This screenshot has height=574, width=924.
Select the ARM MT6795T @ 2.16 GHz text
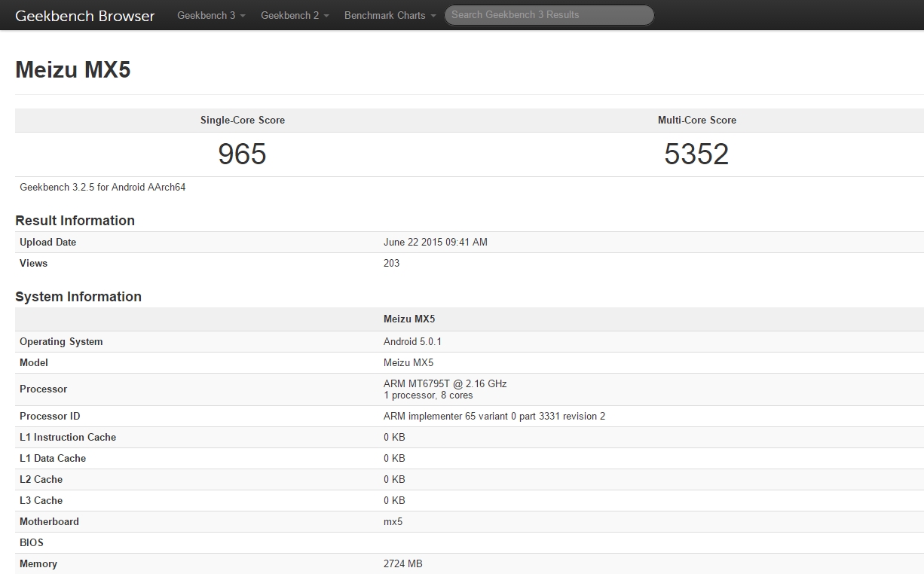tap(445, 383)
